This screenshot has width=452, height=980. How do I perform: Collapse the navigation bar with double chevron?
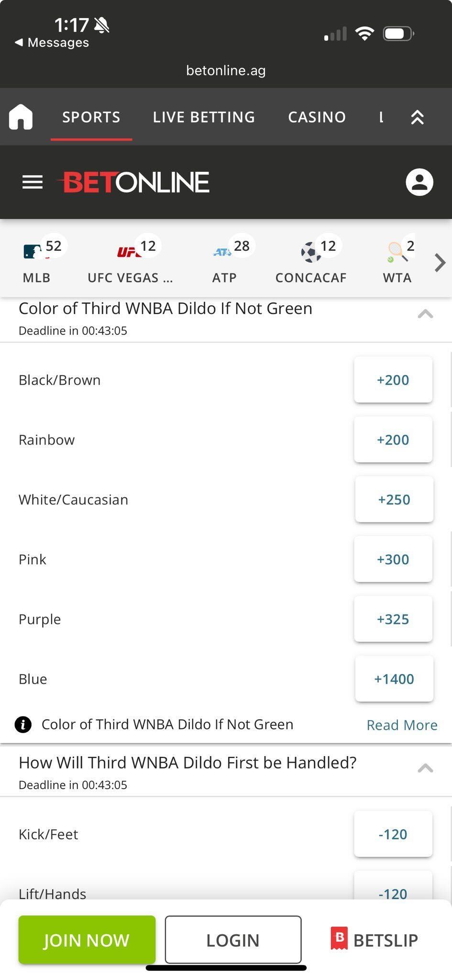click(x=417, y=117)
